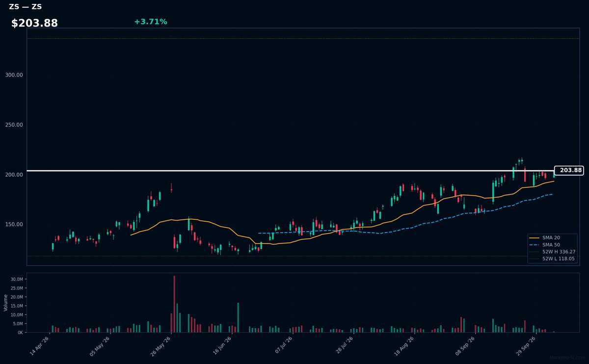Click the $203.88 current price heading
Image resolution: width=589 pixels, height=364 pixels.
coord(34,23)
